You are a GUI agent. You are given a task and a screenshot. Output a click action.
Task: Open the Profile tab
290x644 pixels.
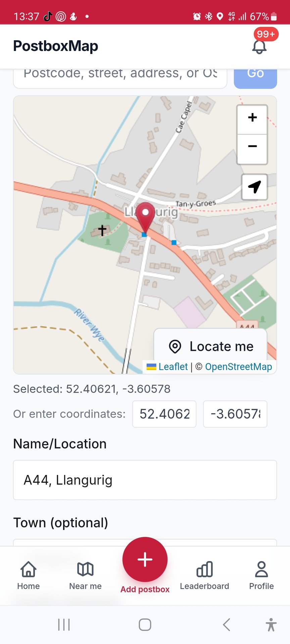261,575
